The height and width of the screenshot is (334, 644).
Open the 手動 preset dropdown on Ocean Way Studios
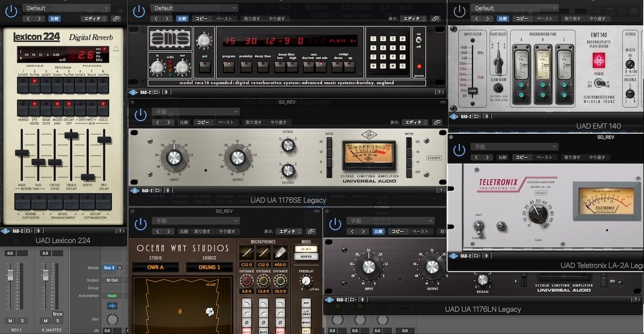click(x=195, y=220)
